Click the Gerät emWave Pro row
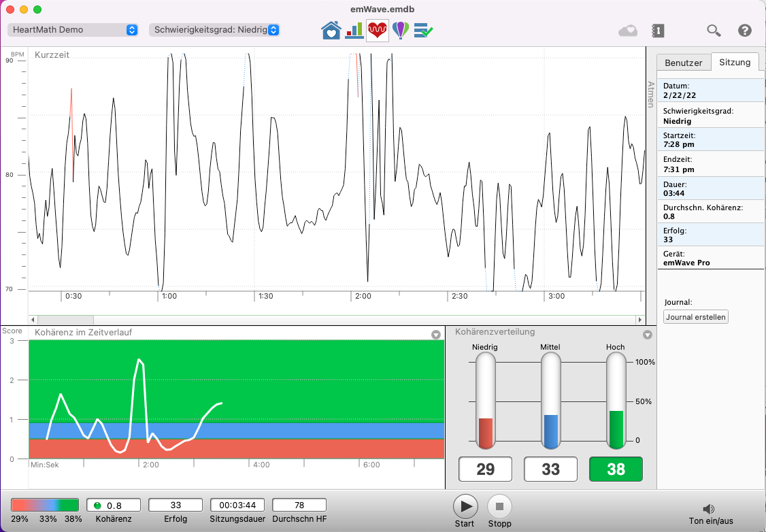Viewport: 766px width, 532px height. (x=710, y=258)
